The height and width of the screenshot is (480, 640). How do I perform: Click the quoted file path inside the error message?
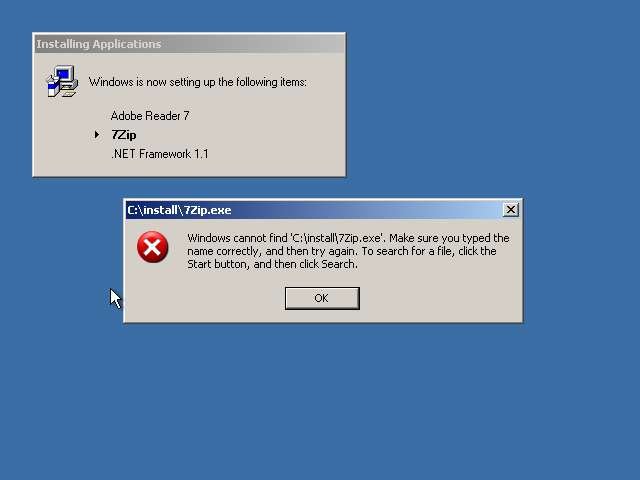(x=338, y=238)
